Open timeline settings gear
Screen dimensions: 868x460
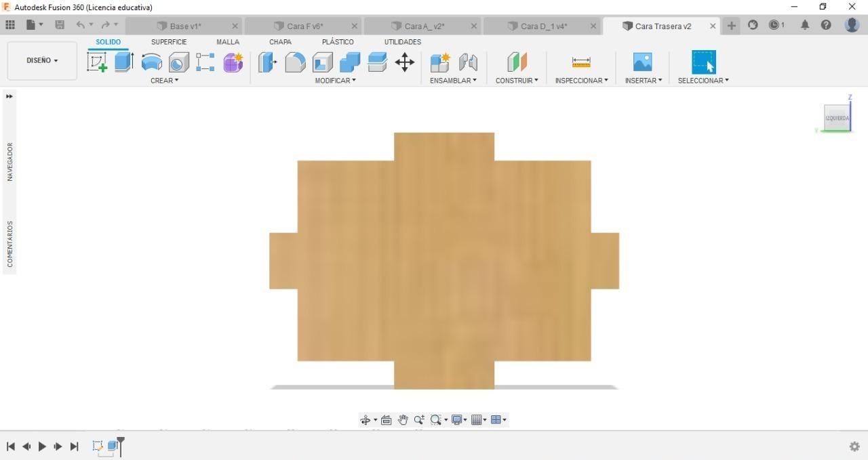(854, 446)
